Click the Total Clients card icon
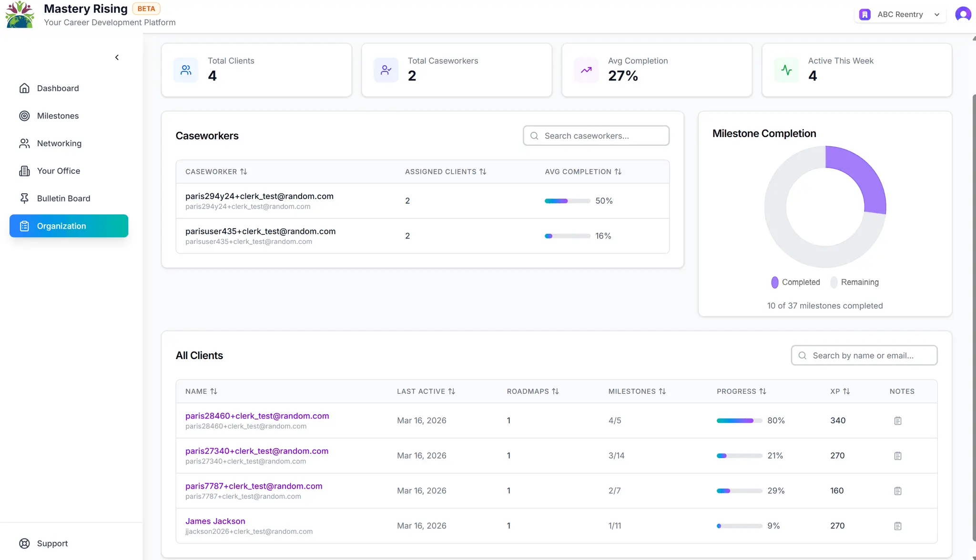Viewport: 976px width, 560px height. coord(186,70)
